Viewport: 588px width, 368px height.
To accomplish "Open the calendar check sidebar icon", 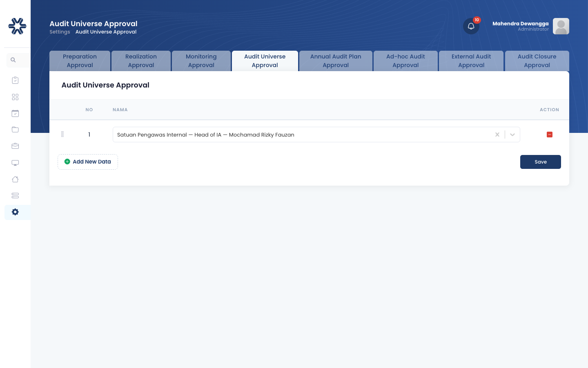I will coord(15,113).
